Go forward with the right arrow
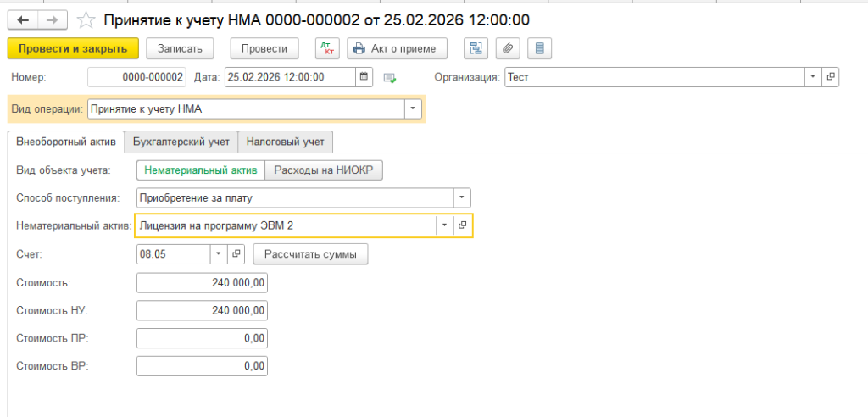 click(52, 20)
